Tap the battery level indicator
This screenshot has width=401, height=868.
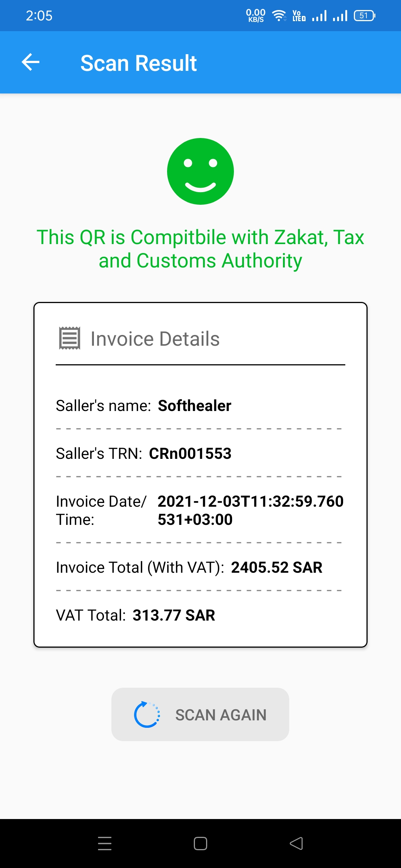tap(364, 16)
